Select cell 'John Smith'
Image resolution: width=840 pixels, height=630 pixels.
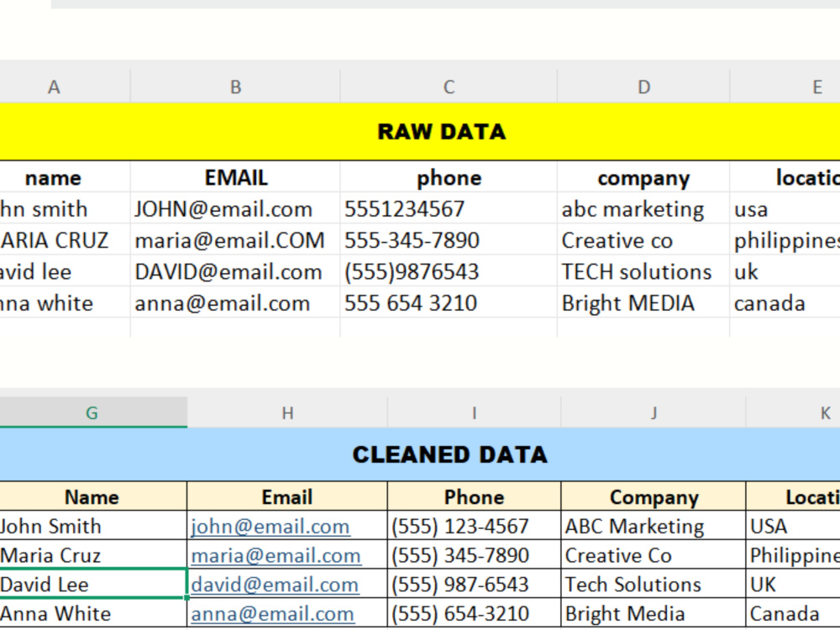[x=93, y=526]
